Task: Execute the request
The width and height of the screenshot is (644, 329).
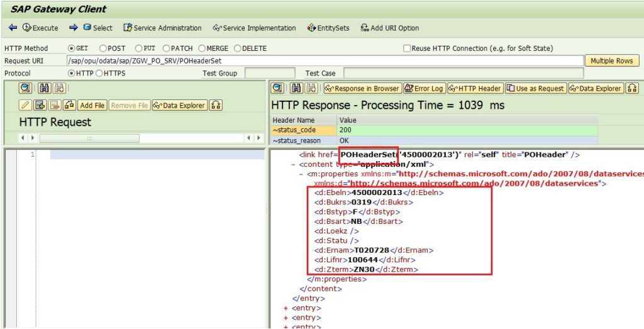Action: tap(40, 28)
